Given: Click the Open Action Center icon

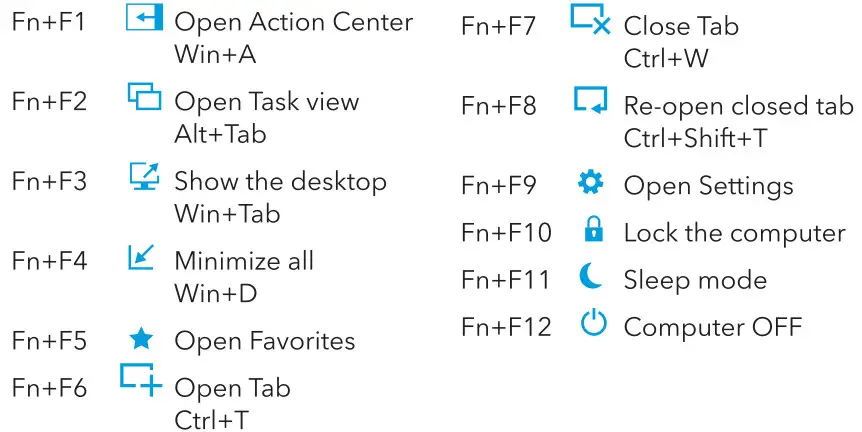Looking at the screenshot, I should (x=144, y=17).
